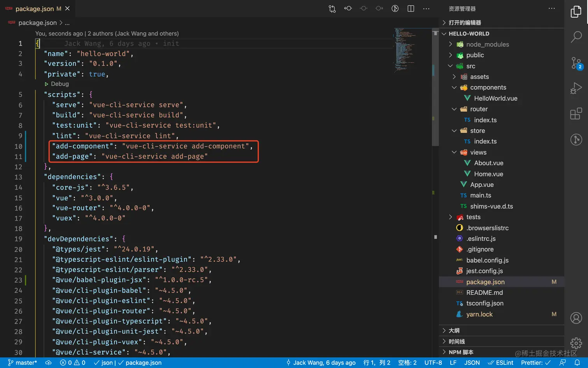Open main.ts file
Viewport: 588px width, 368px height.
502,195
